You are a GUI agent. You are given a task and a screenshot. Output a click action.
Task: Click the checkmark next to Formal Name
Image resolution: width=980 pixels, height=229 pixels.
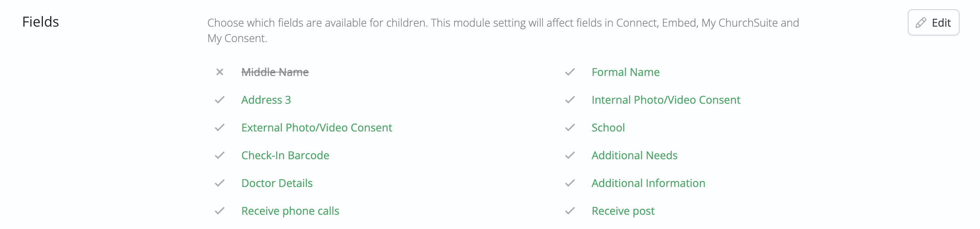[570, 72]
